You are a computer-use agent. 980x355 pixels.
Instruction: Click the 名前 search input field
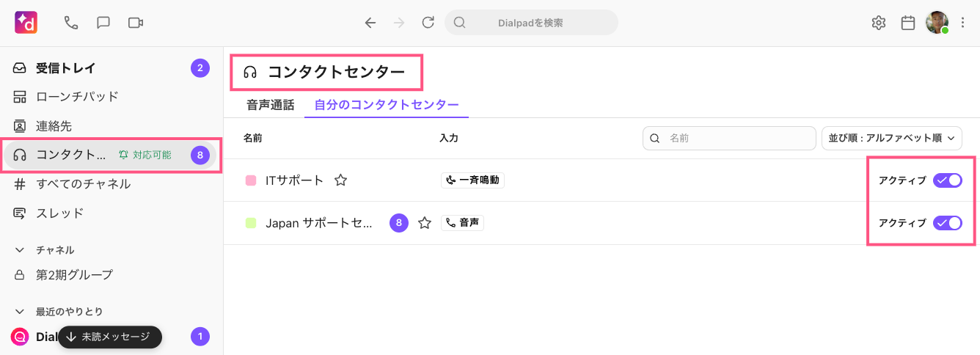point(729,138)
